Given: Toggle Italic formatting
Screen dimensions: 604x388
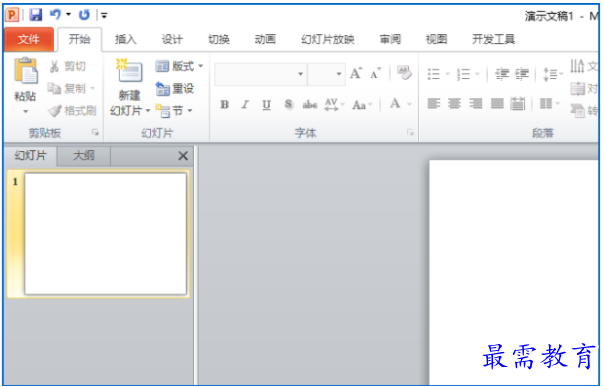Looking at the screenshot, I should pos(245,104).
